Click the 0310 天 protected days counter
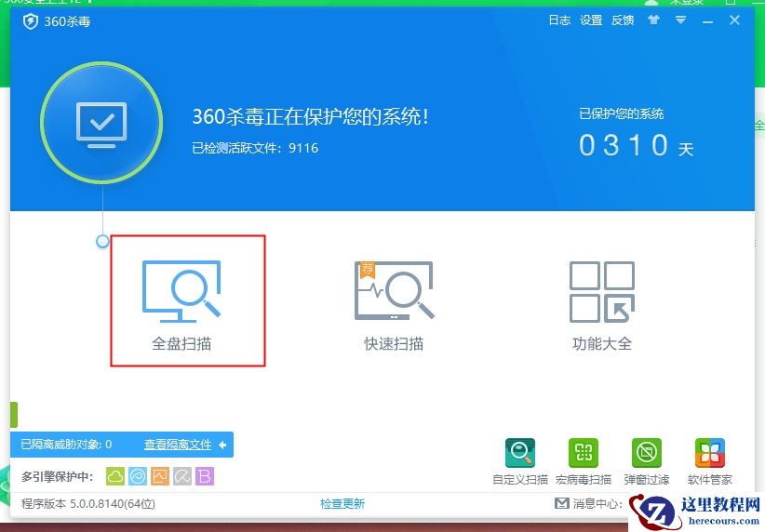765x532 pixels. click(x=637, y=145)
